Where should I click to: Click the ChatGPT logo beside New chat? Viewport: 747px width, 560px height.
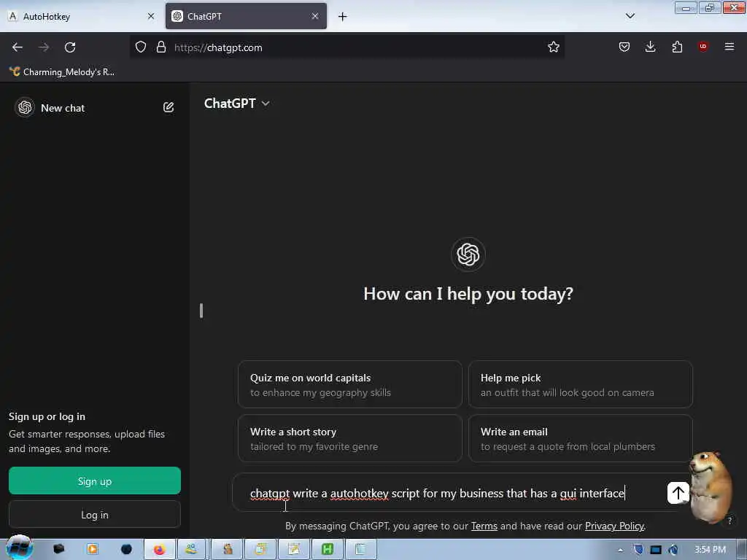click(x=25, y=107)
